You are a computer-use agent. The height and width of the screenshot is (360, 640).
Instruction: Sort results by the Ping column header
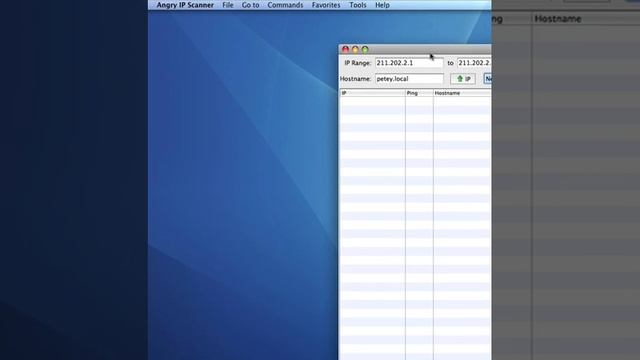[x=419, y=93]
